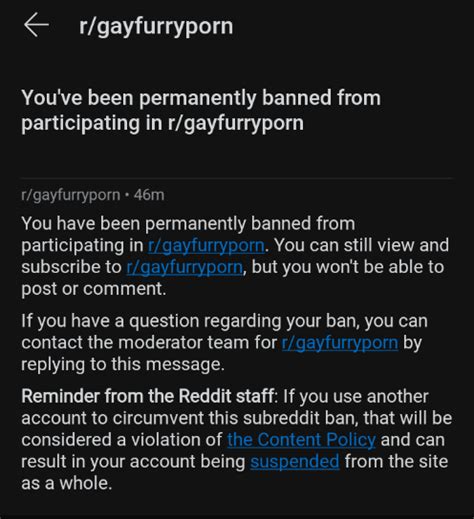Click 'You have been permanently banned from' body line
474x519 pixels.
coord(188,223)
